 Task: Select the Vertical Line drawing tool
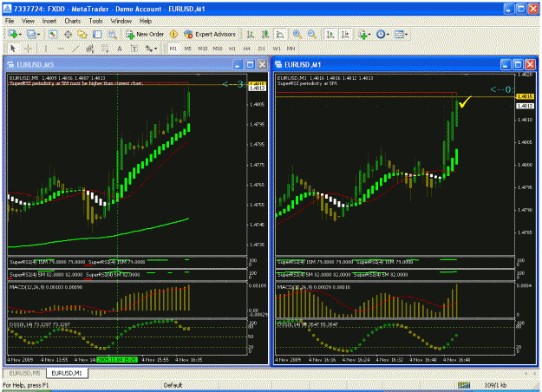click(x=45, y=49)
